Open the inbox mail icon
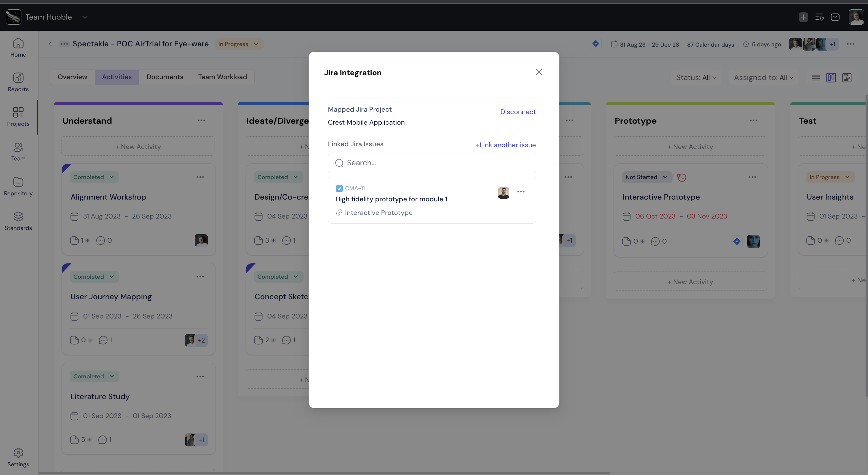 (x=835, y=17)
